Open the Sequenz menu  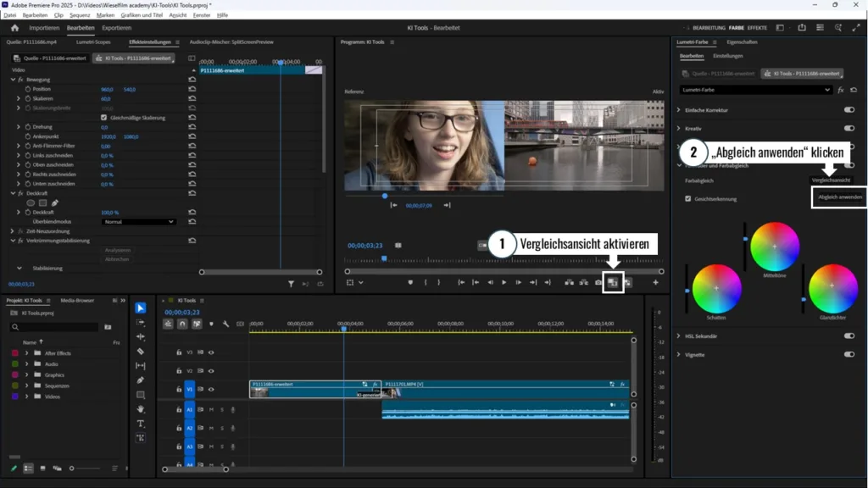tap(80, 15)
